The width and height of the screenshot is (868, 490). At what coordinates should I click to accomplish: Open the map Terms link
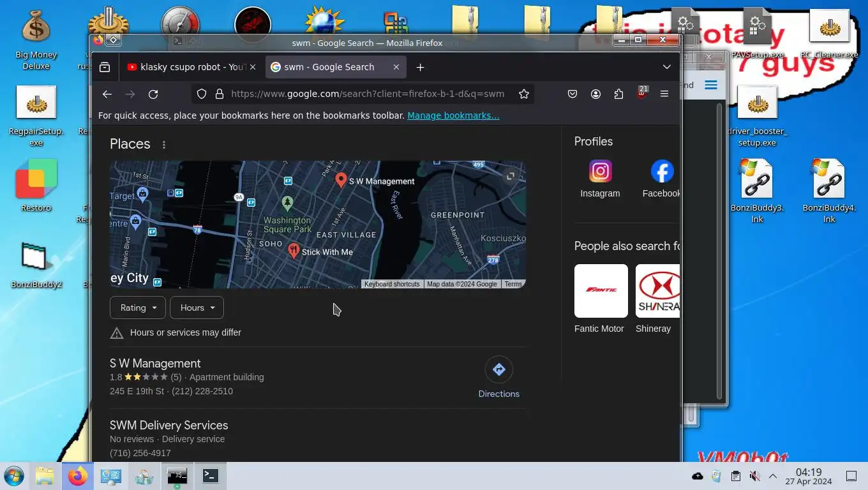(x=513, y=284)
